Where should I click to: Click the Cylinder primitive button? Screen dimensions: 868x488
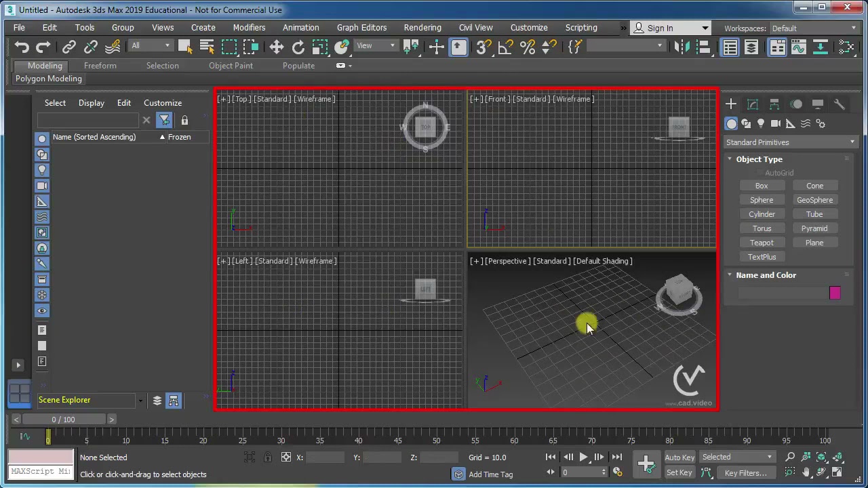762,214
